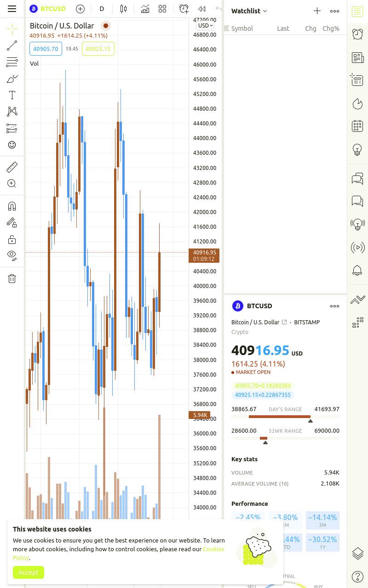This screenshot has height=588, width=368.
Task: Open the Fibonacci retracement tools
Action: tap(12, 62)
